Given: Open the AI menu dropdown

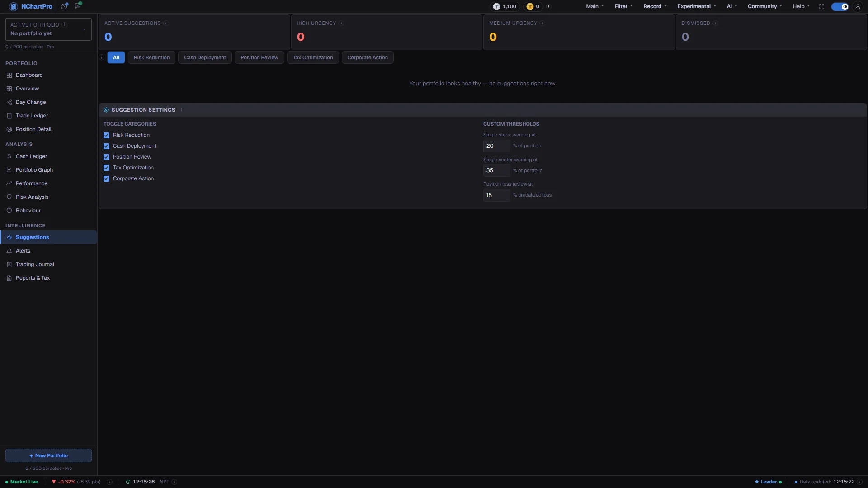Looking at the screenshot, I should coord(731,6).
